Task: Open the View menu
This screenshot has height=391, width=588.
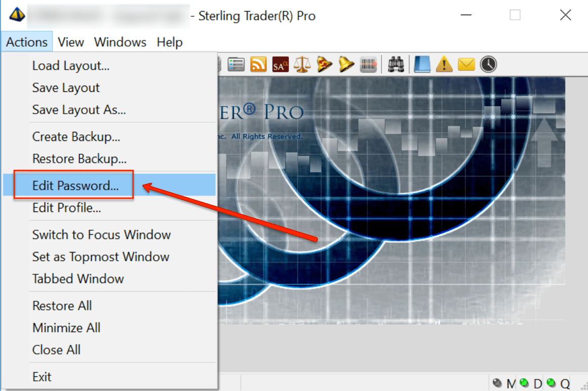Action: (71, 42)
